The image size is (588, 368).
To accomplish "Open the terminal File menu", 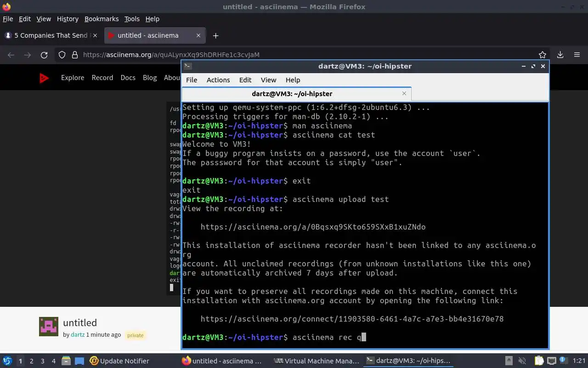I will coord(192,80).
